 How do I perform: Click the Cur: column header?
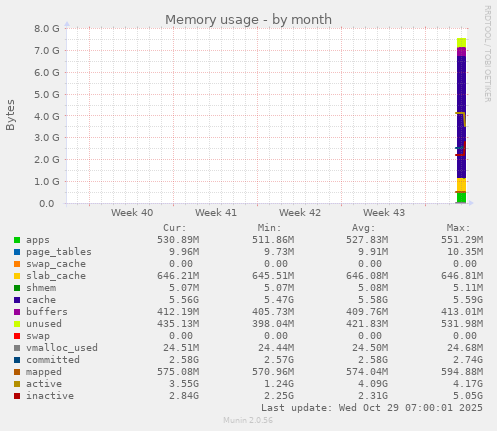pyautogui.click(x=175, y=228)
